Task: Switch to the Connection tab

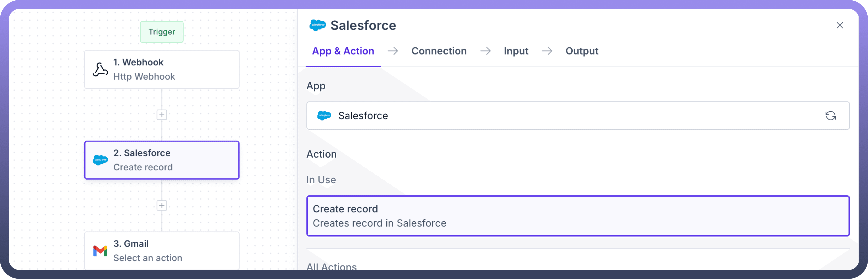Action: pos(439,51)
